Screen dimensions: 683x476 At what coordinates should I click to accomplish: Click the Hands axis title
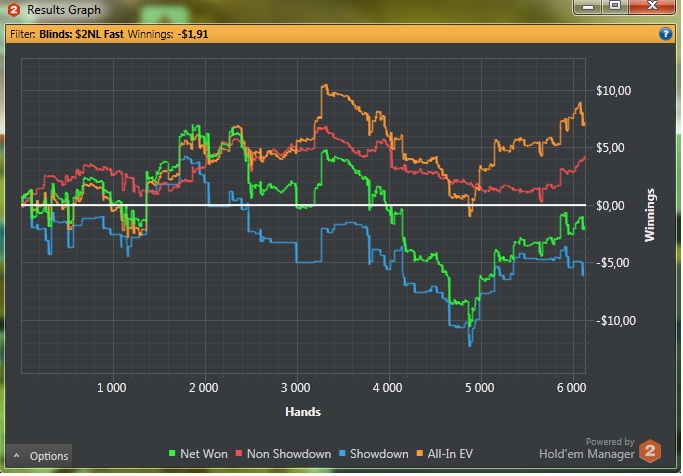pyautogui.click(x=303, y=412)
